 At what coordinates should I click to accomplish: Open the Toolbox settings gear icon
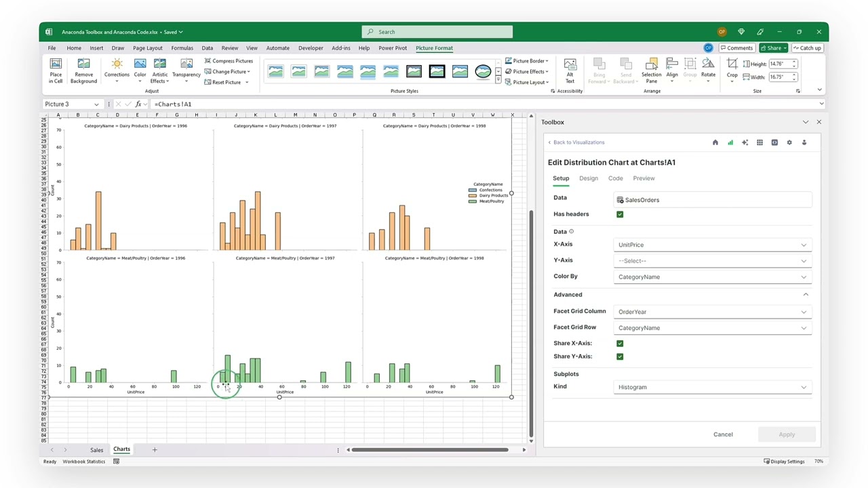pyautogui.click(x=789, y=142)
